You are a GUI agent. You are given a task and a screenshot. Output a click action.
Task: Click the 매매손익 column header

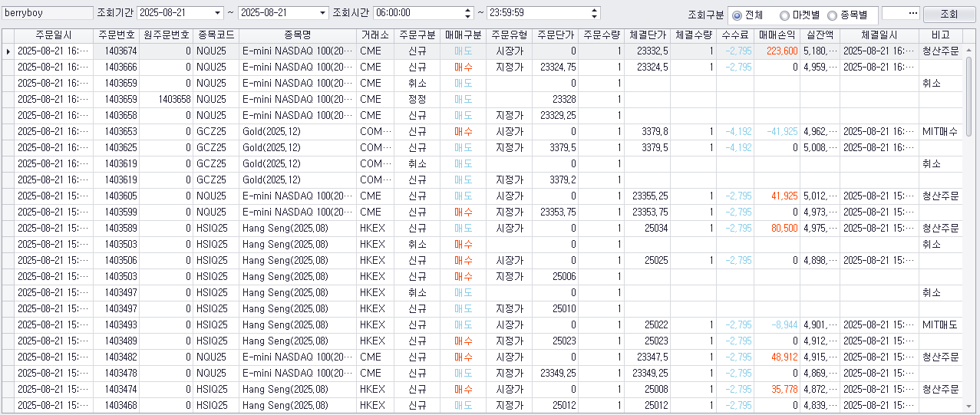pos(777,35)
